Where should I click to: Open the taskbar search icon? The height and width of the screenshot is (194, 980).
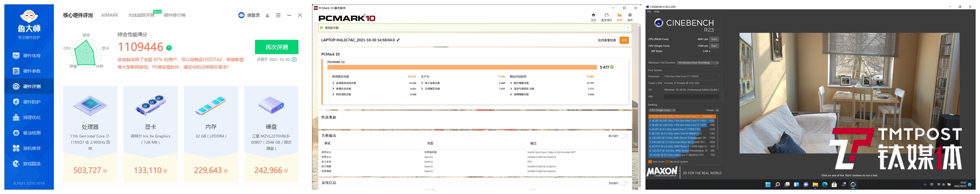(x=777, y=185)
